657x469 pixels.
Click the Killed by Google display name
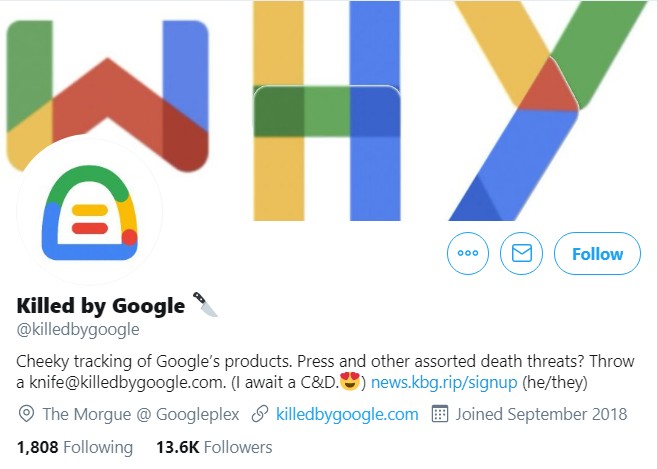click(x=101, y=306)
